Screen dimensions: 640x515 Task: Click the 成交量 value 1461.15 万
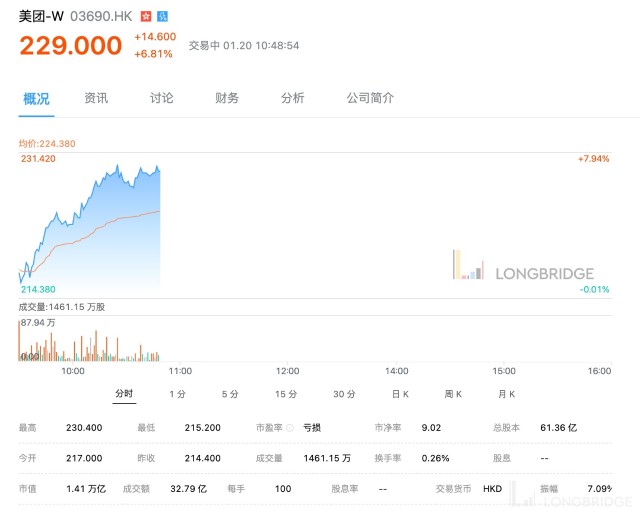(x=327, y=458)
